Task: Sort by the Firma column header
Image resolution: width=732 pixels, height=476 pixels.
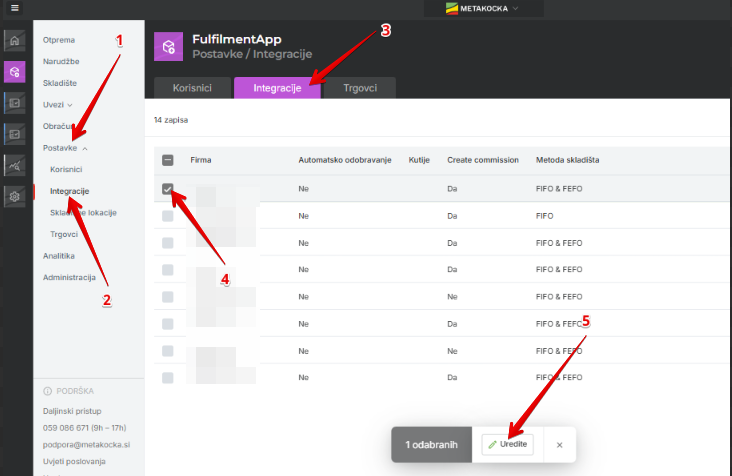Action: tap(201, 160)
